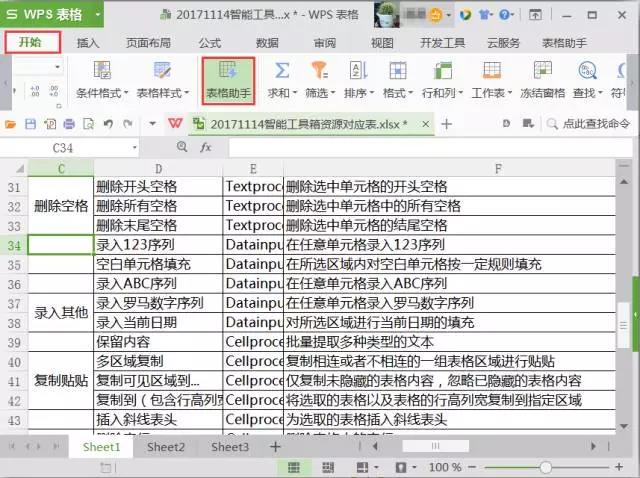640x478 pixels.
Task: Expand the 工作表 dropdown arrow
Action: point(509,93)
